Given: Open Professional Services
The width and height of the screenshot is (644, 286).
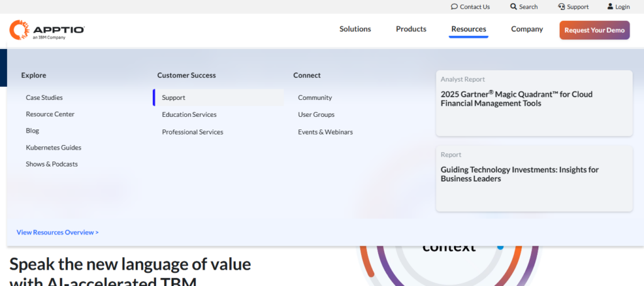Looking at the screenshot, I should [x=192, y=132].
